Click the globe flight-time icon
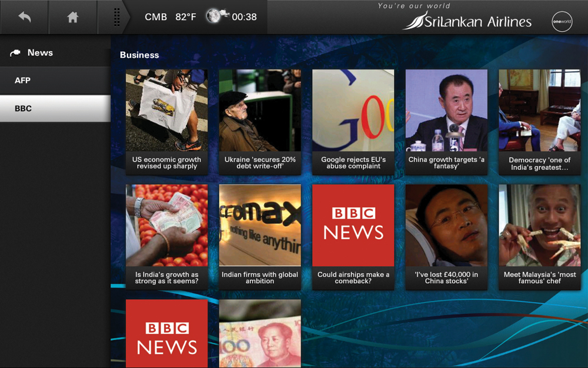The image size is (588, 368). pyautogui.click(x=216, y=16)
